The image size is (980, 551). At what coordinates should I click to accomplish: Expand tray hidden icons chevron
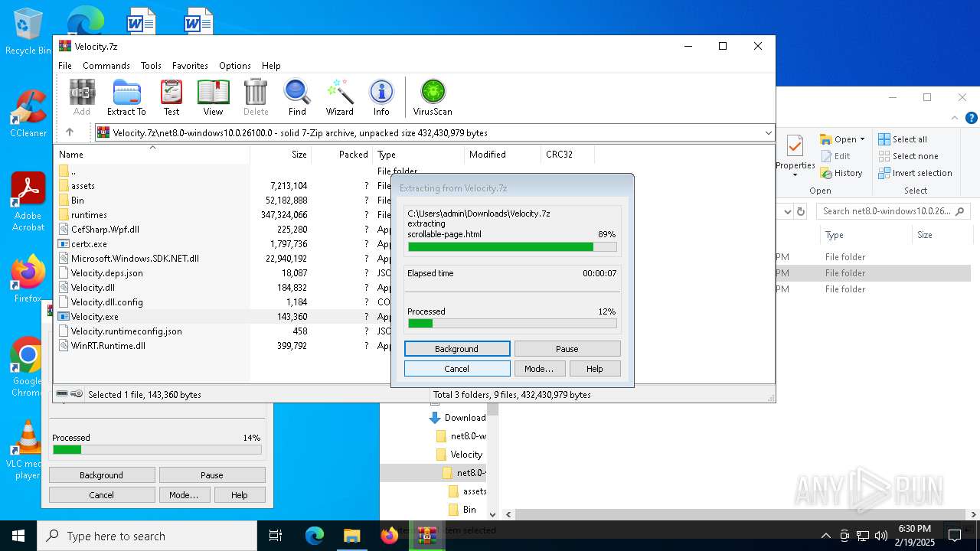tap(825, 536)
